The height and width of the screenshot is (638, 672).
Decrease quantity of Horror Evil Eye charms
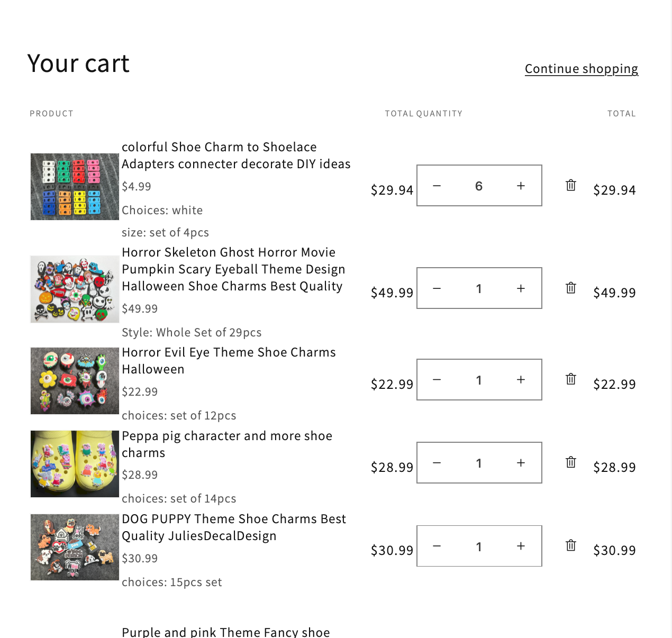tap(437, 380)
